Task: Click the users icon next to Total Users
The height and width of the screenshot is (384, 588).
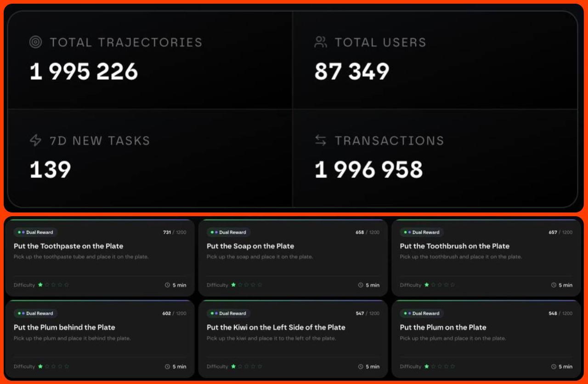Action: [321, 42]
